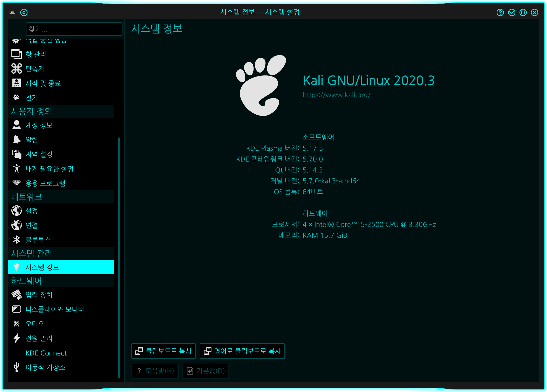Screen dimensions: 547x392
Task: Open Display and Monitor settings entry
Action: pyautogui.click(x=54, y=309)
